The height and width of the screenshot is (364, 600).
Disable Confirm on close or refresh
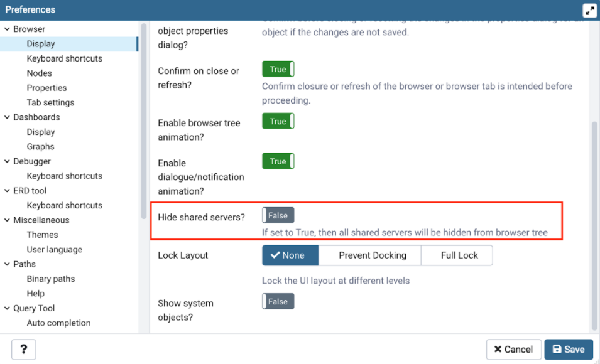278,68
